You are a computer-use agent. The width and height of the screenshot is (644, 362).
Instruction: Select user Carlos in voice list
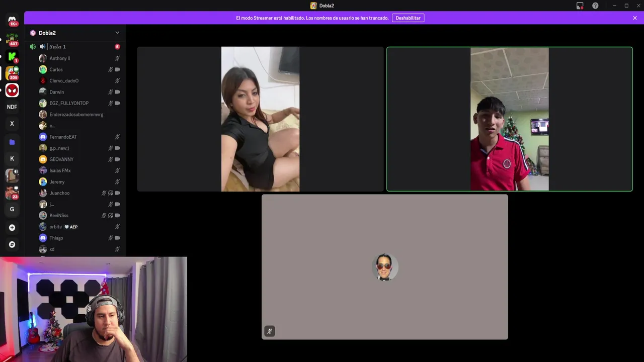(79, 69)
